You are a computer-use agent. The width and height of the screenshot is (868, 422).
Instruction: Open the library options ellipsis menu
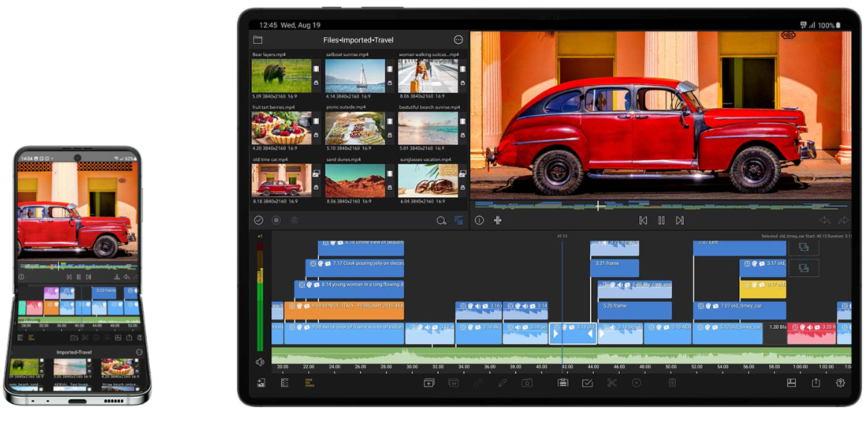pyautogui.click(x=457, y=40)
